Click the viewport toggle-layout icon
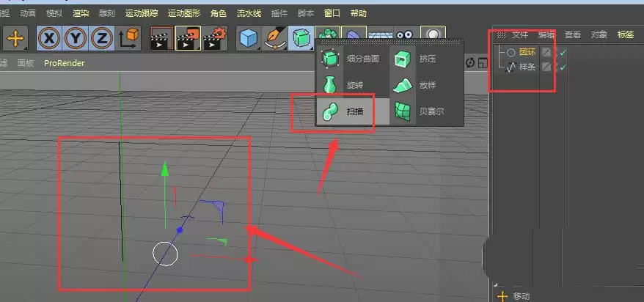644x302 pixels. (x=483, y=63)
